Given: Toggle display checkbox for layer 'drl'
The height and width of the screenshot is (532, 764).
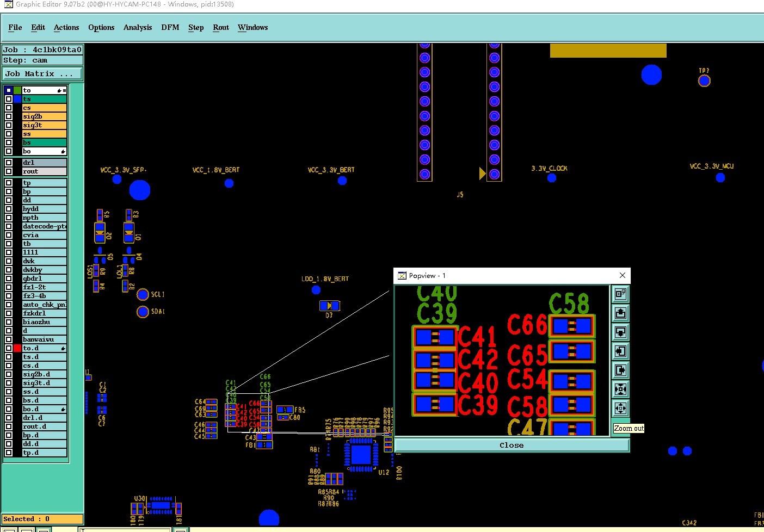Looking at the screenshot, I should click(9, 163).
